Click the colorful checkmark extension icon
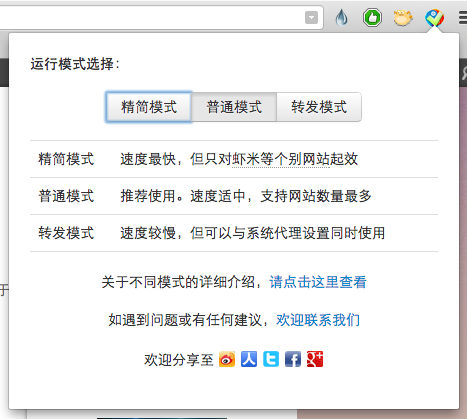The image size is (467, 419). click(434, 18)
